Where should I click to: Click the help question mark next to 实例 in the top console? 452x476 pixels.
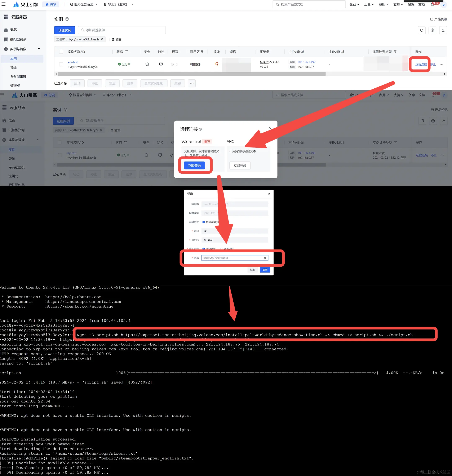click(x=67, y=19)
